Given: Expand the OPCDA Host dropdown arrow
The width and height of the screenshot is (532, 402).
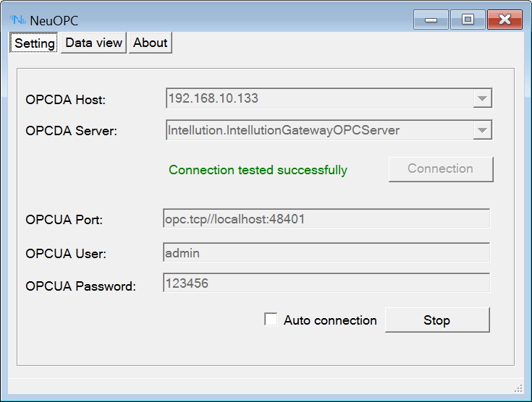Looking at the screenshot, I should (x=481, y=98).
